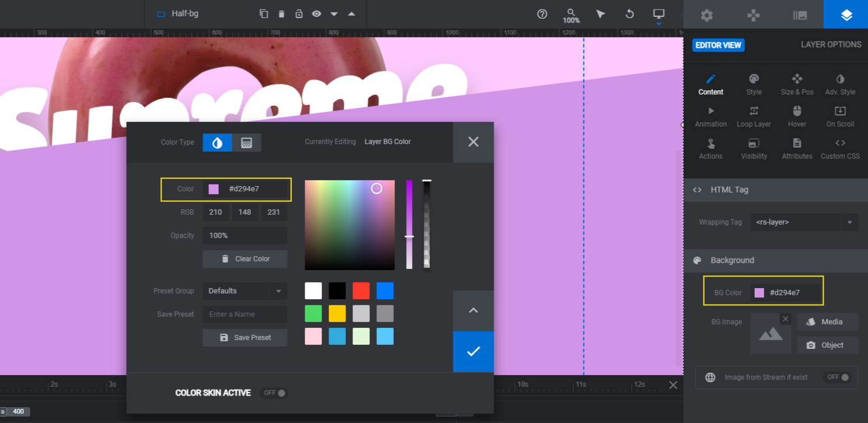Click the EDITOR VIEW button
The image size is (868, 423).
point(718,45)
